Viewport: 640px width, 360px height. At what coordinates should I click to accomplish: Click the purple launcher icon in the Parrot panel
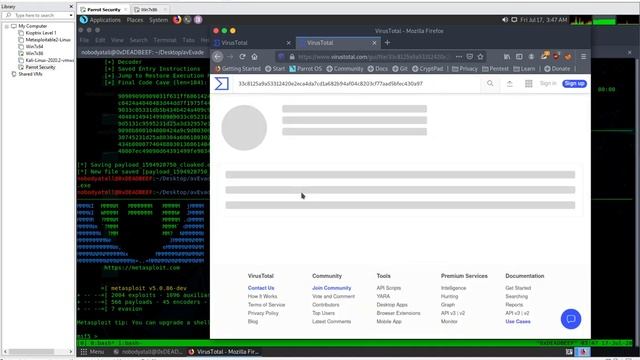[198, 20]
